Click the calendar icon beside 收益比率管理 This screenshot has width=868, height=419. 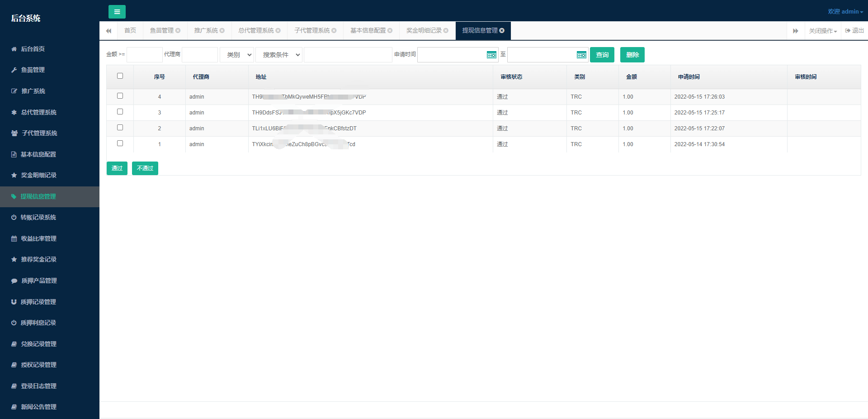click(x=14, y=238)
